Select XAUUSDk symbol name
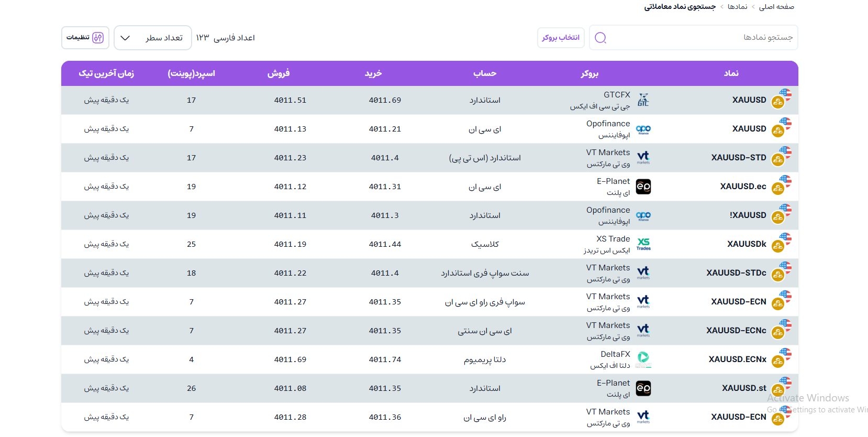 [747, 244]
